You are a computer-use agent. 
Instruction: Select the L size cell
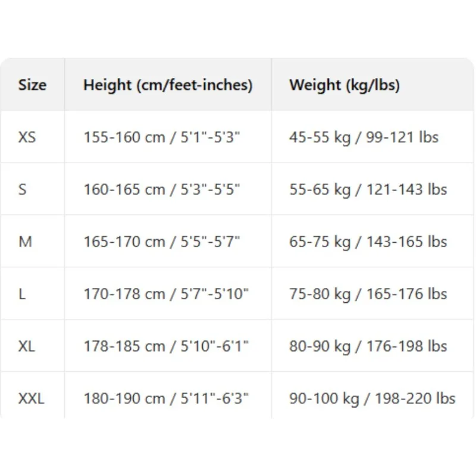[x=22, y=294]
